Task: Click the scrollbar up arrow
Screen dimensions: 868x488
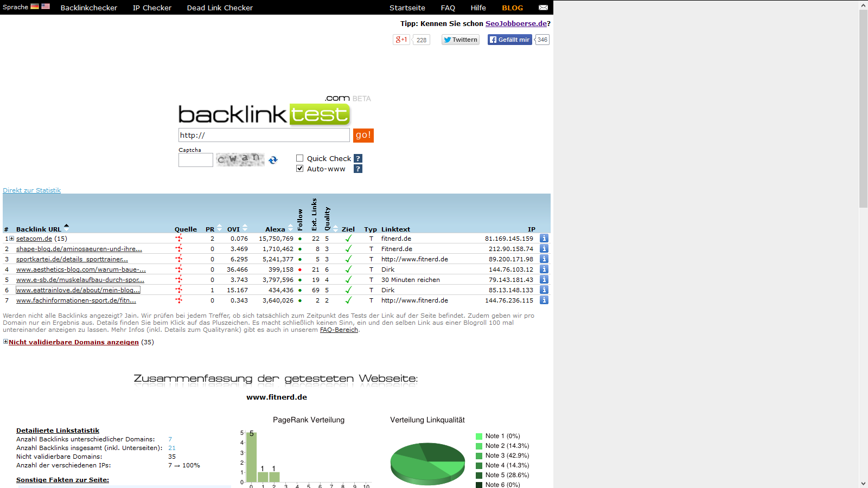Action: point(864,5)
